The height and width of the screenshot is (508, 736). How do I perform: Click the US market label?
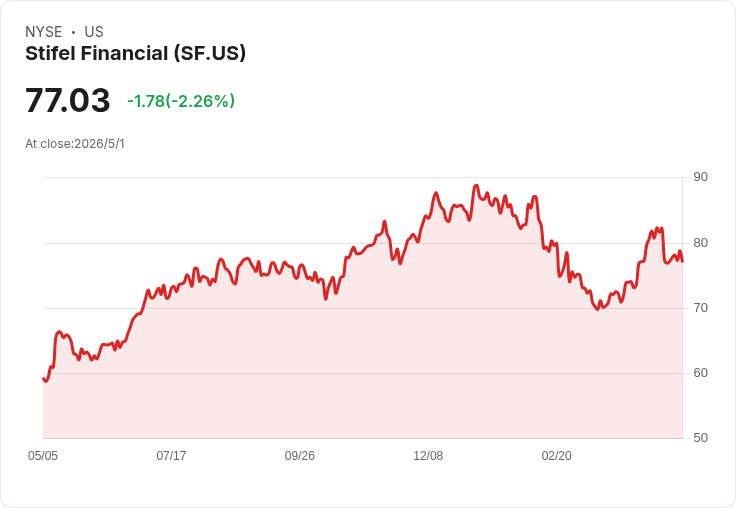(x=94, y=32)
